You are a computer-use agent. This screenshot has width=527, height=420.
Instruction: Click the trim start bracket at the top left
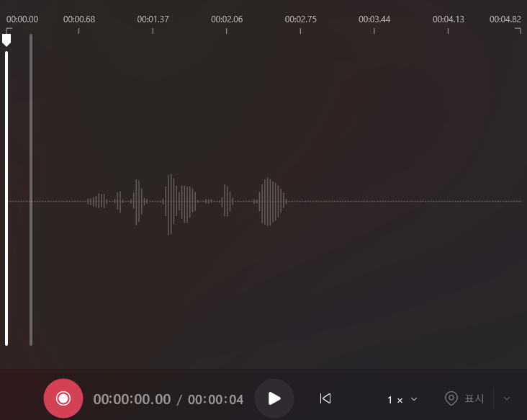pos(9,30)
